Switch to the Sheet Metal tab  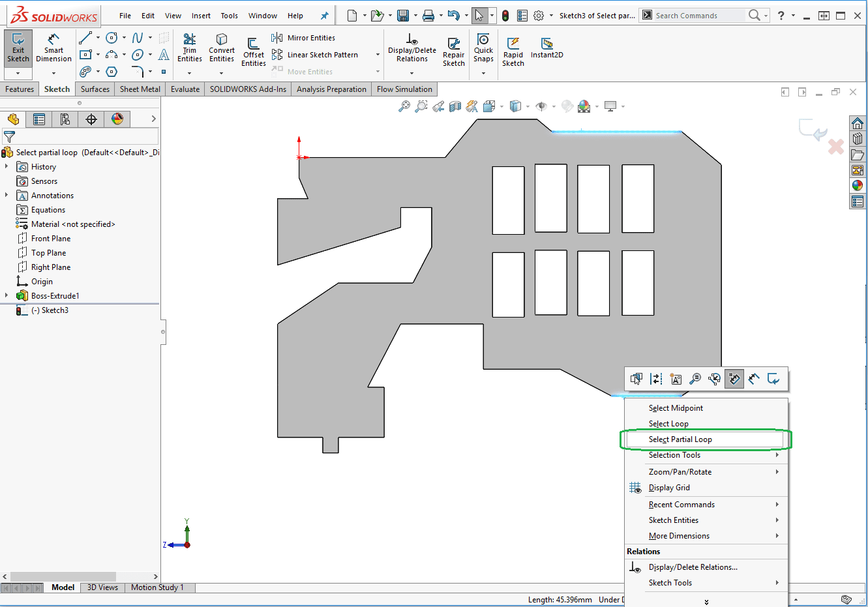click(x=140, y=89)
